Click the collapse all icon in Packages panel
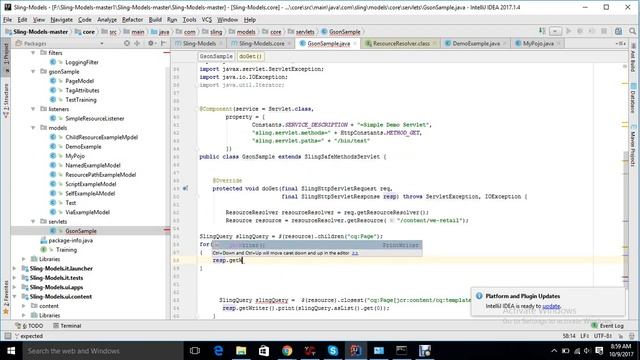640x360 pixels. [x=137, y=43]
